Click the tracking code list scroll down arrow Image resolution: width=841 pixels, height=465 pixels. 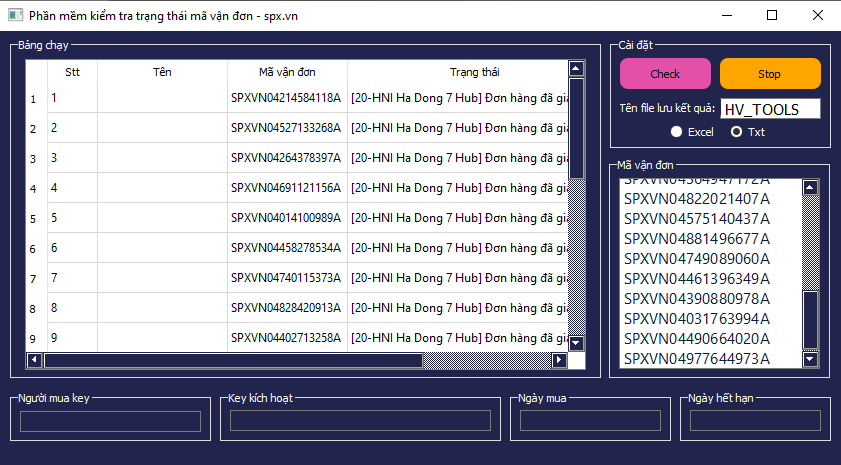pyautogui.click(x=810, y=359)
